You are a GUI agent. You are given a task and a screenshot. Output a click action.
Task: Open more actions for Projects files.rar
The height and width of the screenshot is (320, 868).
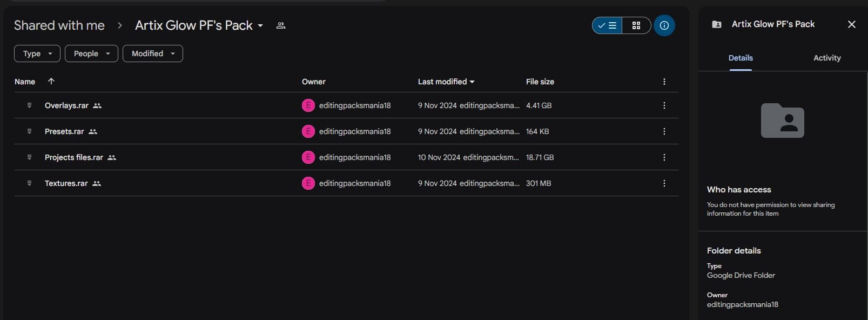(664, 157)
